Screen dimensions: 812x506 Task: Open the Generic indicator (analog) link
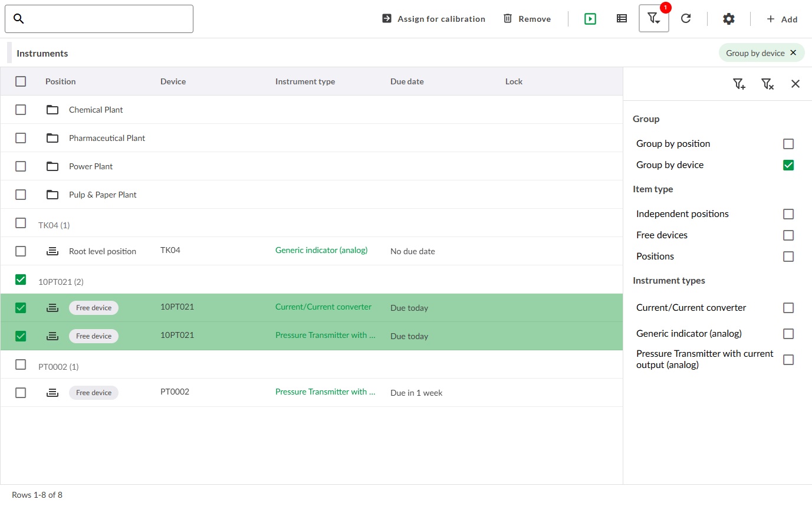click(x=321, y=250)
